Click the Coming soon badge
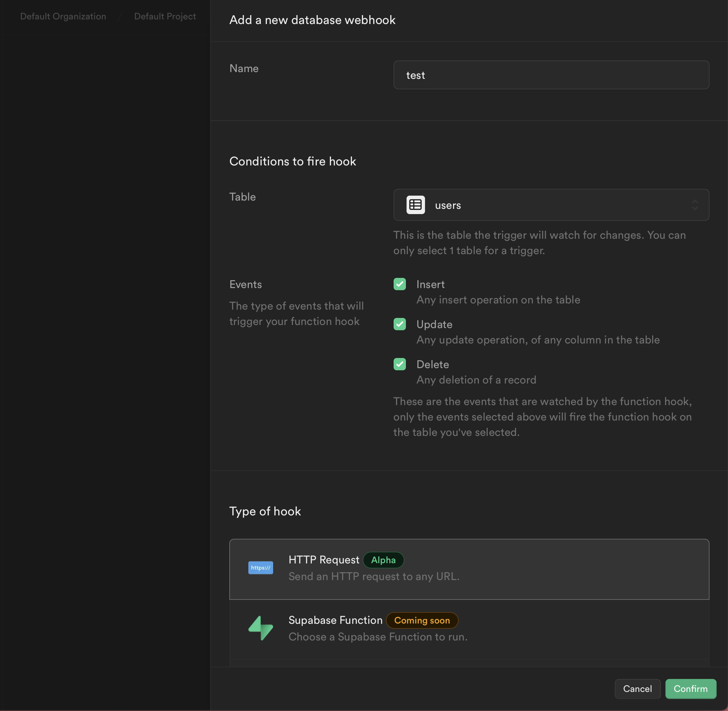Screen dimensions: 728x711 tap(422, 620)
